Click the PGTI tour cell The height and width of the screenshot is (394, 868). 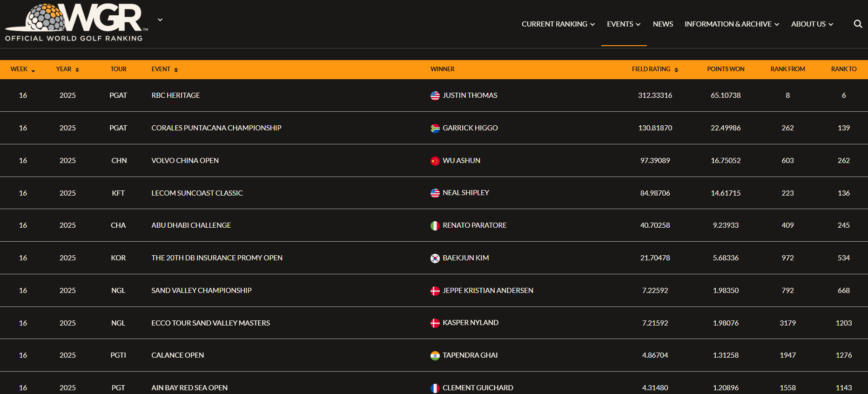point(118,355)
